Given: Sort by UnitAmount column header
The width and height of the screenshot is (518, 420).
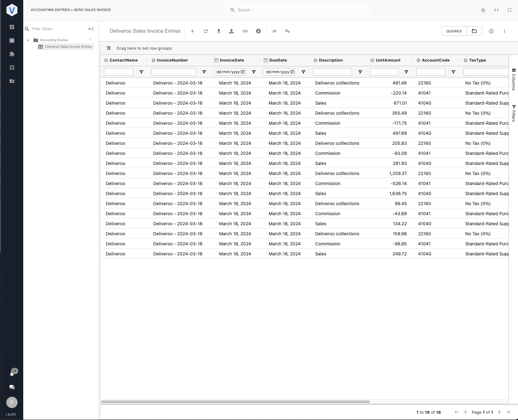Looking at the screenshot, I should click(x=388, y=60).
